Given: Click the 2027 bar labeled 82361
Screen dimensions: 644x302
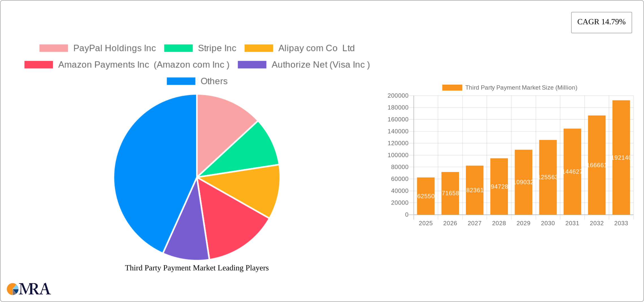Looking at the screenshot, I should pyautogui.click(x=475, y=190).
